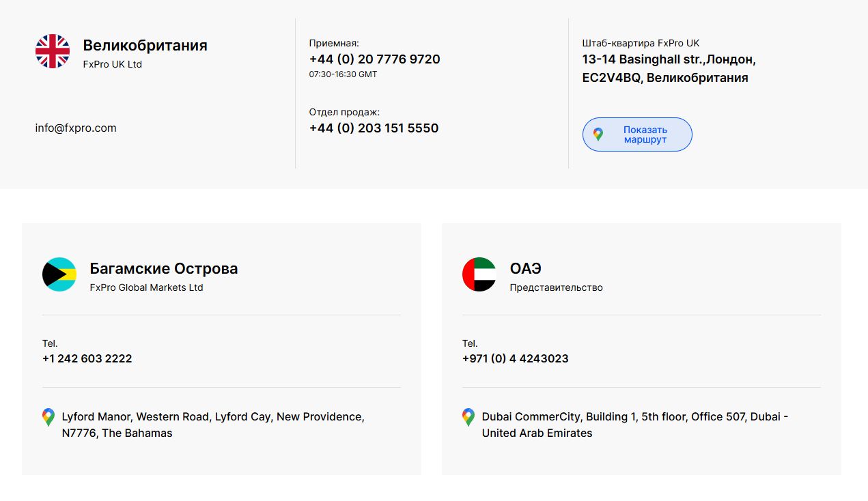Call reception number +44 (0) 20 7776 9720

[x=374, y=59]
